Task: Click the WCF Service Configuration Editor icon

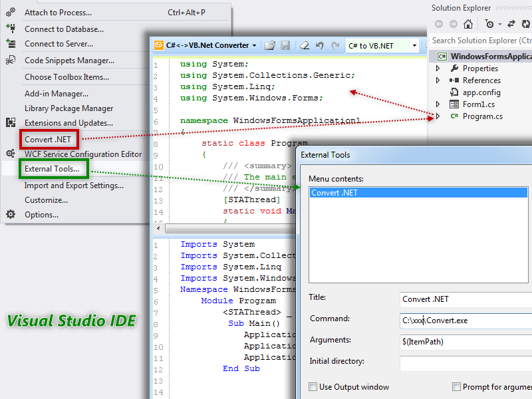Action: [x=11, y=154]
